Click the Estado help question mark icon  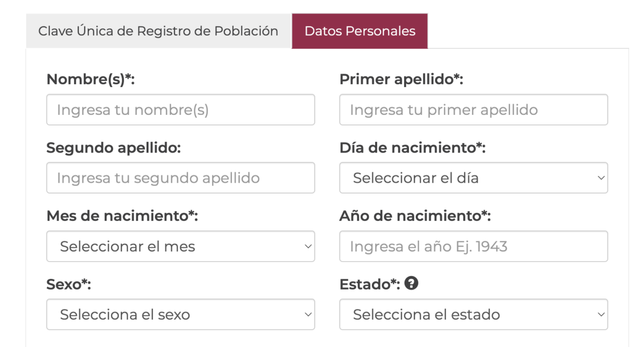point(412,284)
